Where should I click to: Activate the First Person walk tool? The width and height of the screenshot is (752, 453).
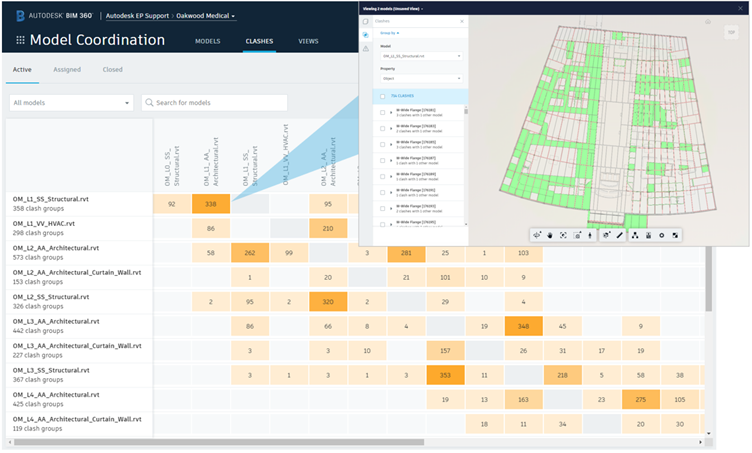[x=590, y=235]
